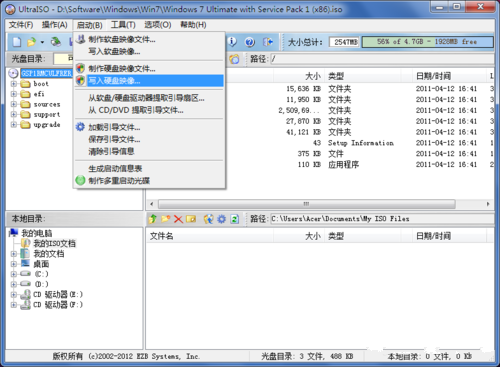Select 我的ISO文档 in local tree

54,243
